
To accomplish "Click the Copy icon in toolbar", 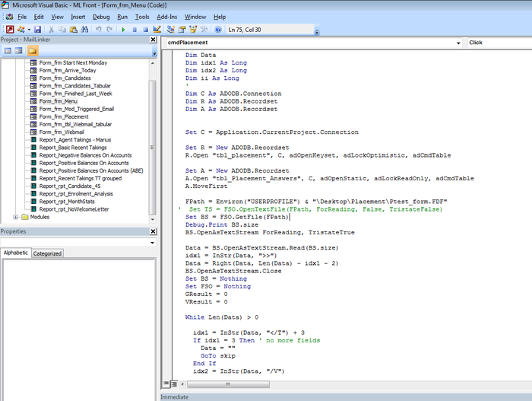I will [x=62, y=30].
